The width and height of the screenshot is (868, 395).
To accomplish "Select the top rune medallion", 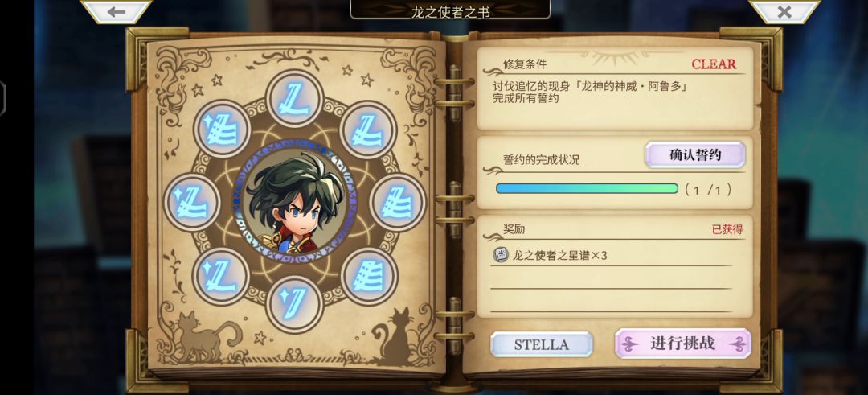I will tap(294, 99).
